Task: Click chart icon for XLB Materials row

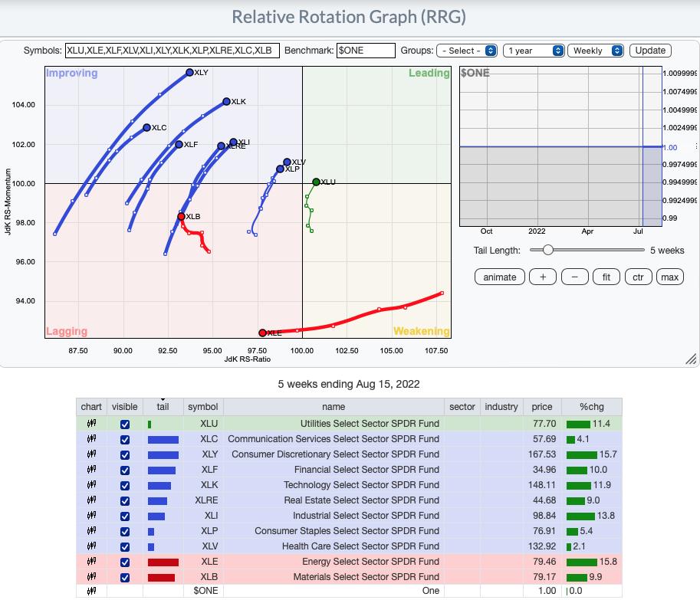Action: tap(91, 577)
